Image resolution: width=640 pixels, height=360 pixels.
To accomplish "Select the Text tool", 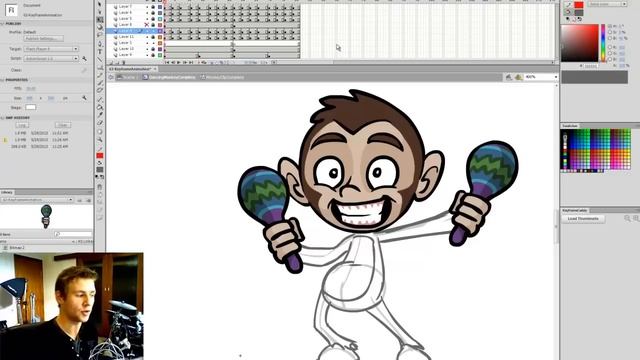I will pos(100,51).
